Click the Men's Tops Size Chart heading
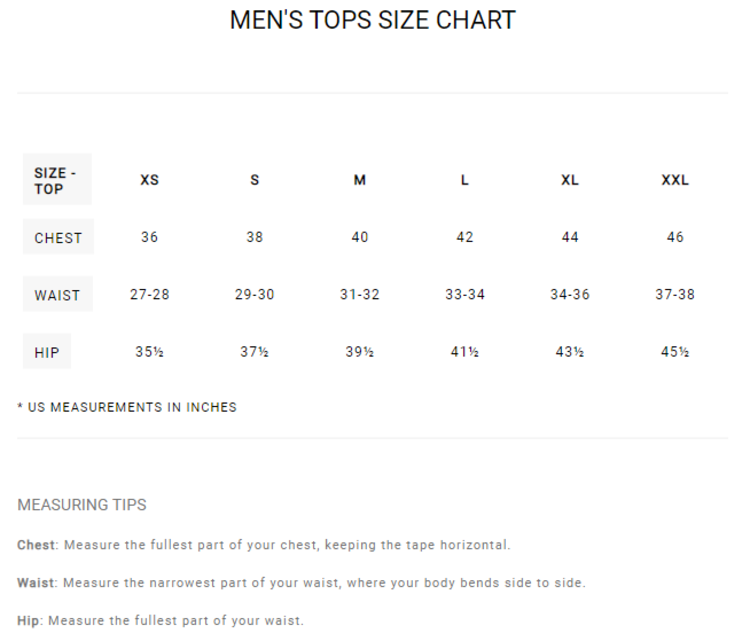 (x=372, y=20)
